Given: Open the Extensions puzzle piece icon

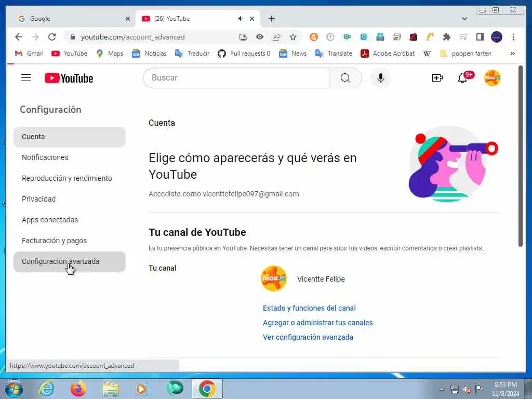Looking at the screenshot, I should 446,37.
